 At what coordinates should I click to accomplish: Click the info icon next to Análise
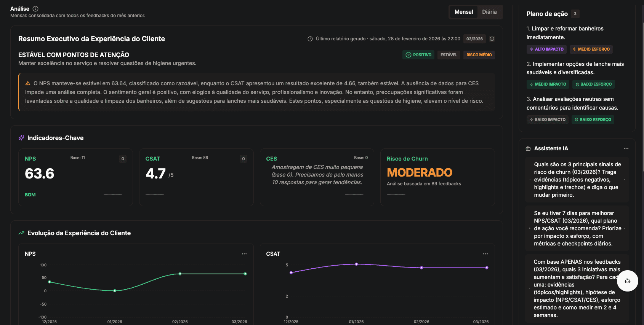[35, 9]
